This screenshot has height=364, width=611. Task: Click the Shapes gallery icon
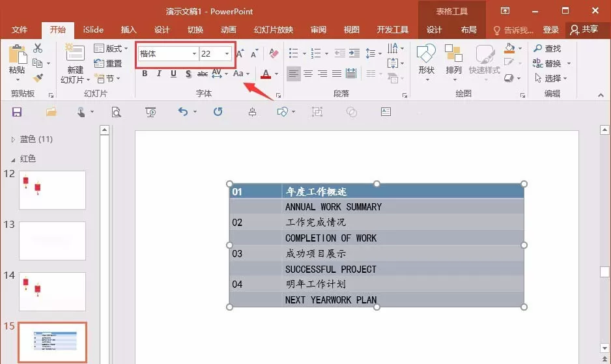pyautogui.click(x=426, y=53)
